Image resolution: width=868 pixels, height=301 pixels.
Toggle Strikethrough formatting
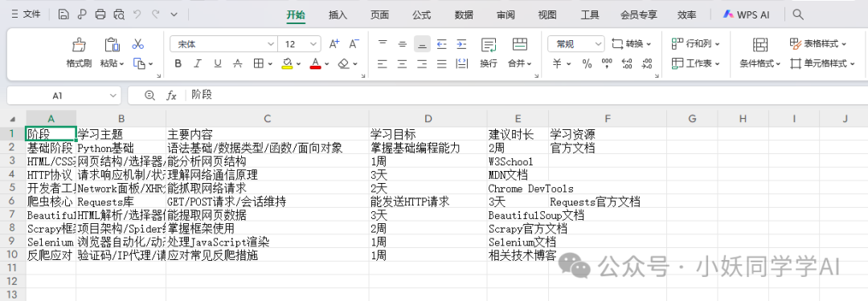(x=238, y=63)
